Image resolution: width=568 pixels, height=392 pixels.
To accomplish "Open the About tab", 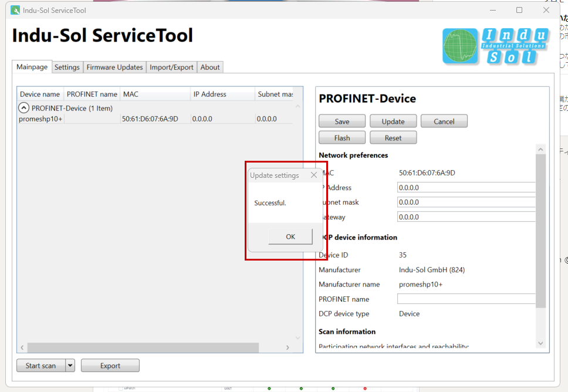I will (210, 67).
